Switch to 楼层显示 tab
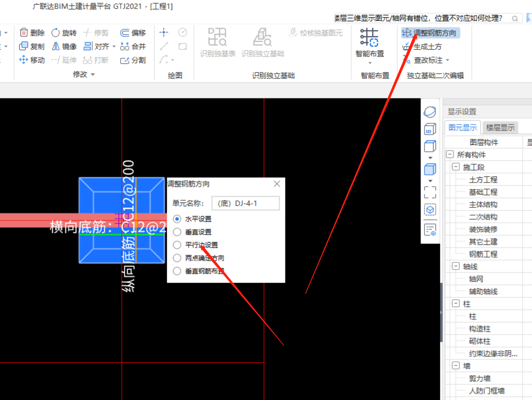532x400 pixels. pyautogui.click(x=500, y=127)
